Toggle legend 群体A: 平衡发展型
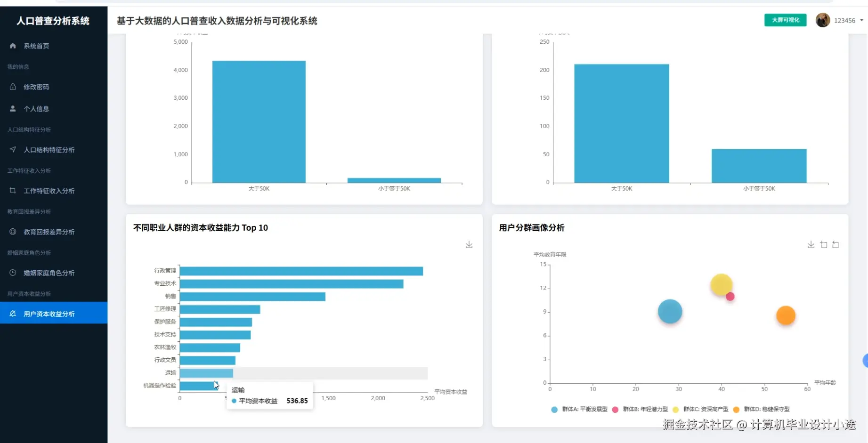Screen dimensions: 868x443 tap(579, 410)
